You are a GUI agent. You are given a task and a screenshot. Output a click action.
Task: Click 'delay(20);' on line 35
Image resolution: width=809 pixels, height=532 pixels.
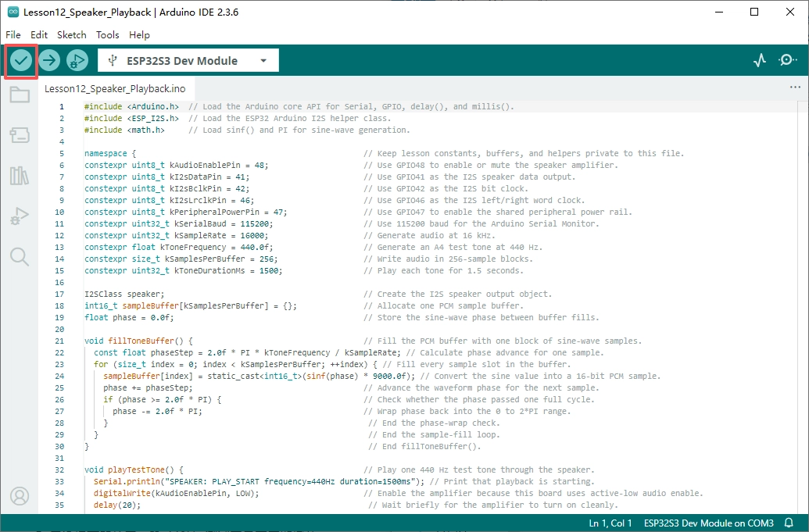click(117, 505)
